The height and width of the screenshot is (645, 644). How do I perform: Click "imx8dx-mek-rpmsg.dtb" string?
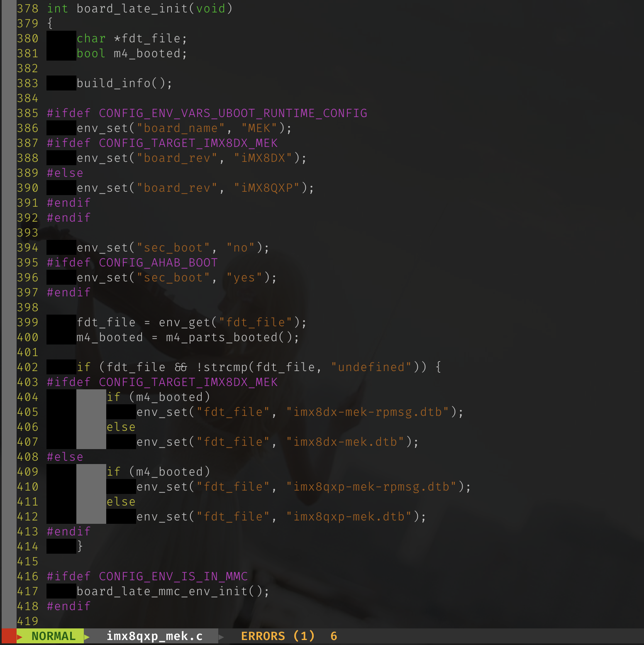(x=368, y=412)
